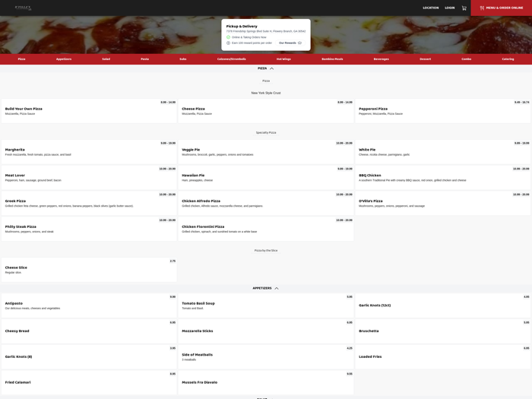The image size is (532, 399).
Task: Go to Calzones/Strombolis category tab
Action: click(x=232, y=59)
